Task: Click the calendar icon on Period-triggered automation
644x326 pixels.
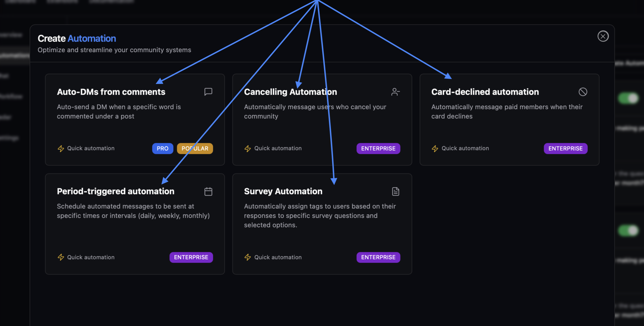Action: (x=208, y=191)
